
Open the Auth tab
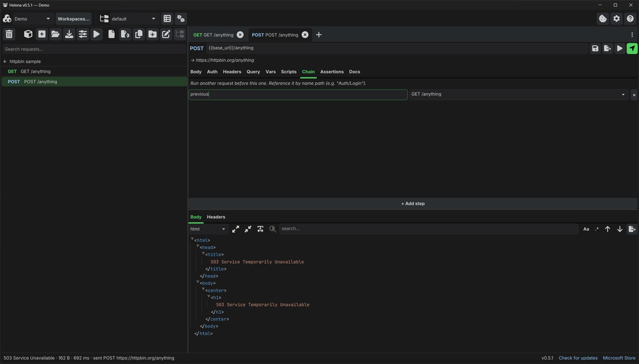[212, 72]
